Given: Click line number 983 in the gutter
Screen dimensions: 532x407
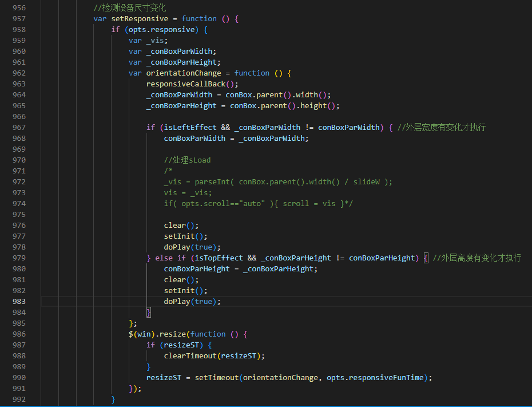Looking at the screenshot, I should tap(18, 301).
